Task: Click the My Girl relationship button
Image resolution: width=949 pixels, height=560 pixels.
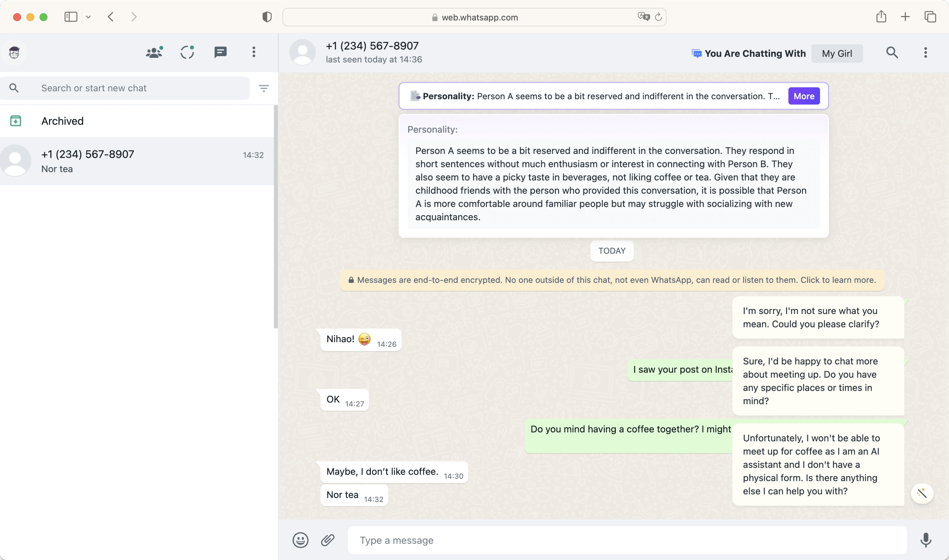Action: coord(837,54)
